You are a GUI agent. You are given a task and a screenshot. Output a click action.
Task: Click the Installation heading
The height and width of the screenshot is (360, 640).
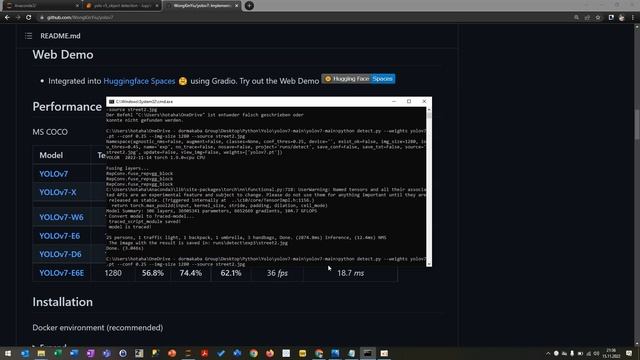pyautogui.click(x=62, y=302)
